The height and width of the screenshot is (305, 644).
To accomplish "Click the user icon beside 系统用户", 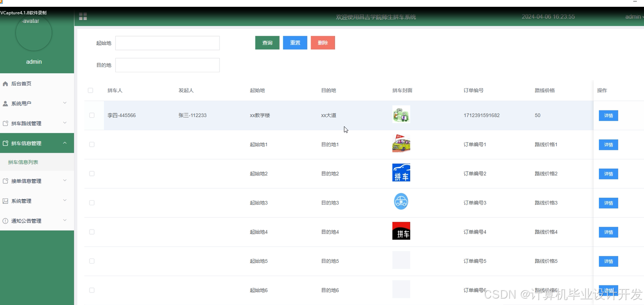I will pos(5,104).
